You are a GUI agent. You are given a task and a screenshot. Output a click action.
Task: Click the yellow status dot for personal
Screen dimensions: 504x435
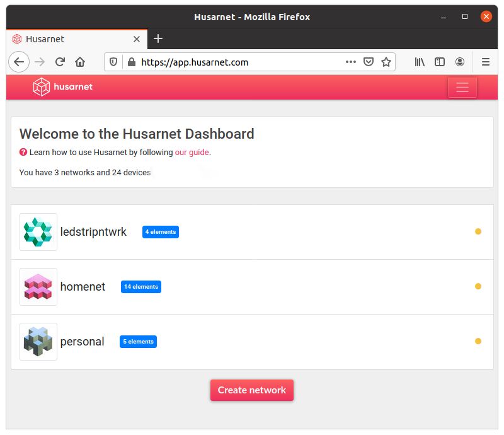478,341
